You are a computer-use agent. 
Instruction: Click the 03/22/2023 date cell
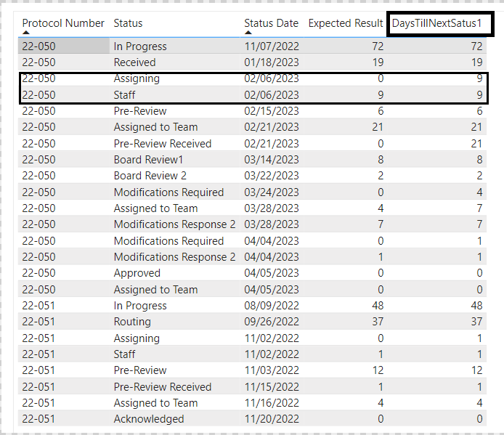click(272, 176)
